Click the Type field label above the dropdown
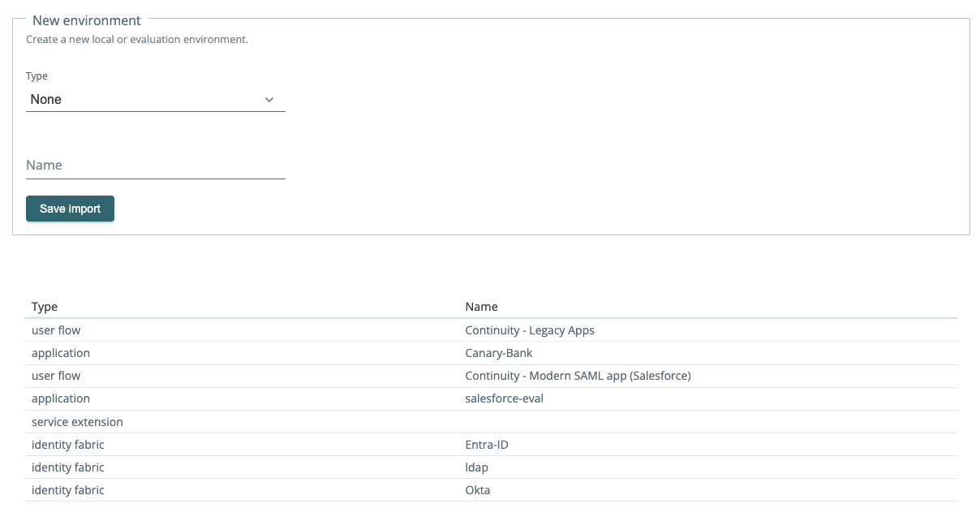This screenshot has height=521, width=980. click(37, 76)
